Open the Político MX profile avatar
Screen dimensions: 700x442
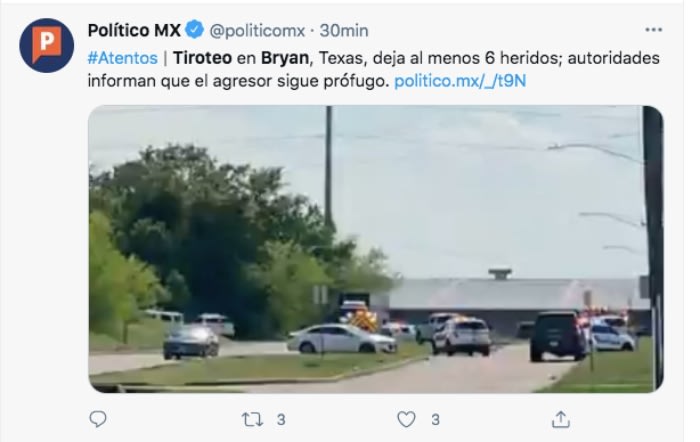tap(46, 46)
